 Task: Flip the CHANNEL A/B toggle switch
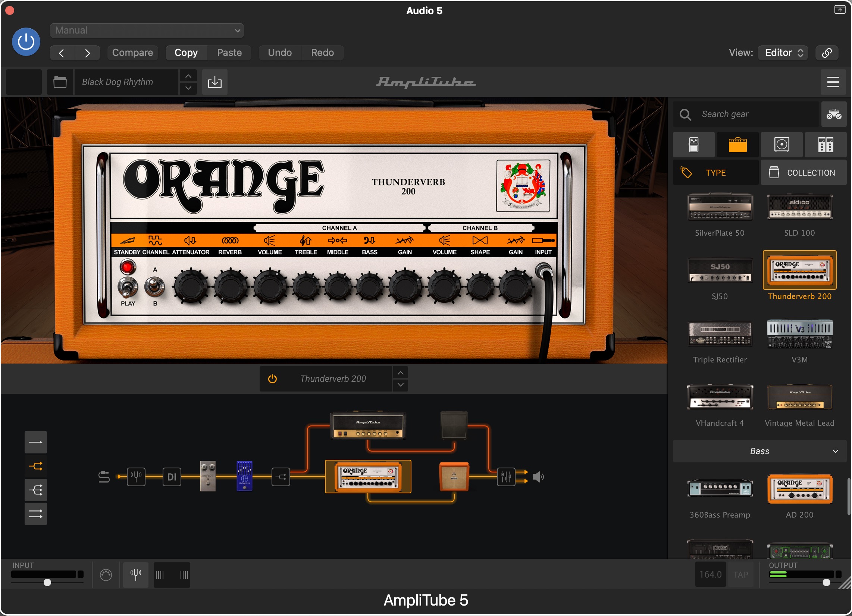click(155, 287)
